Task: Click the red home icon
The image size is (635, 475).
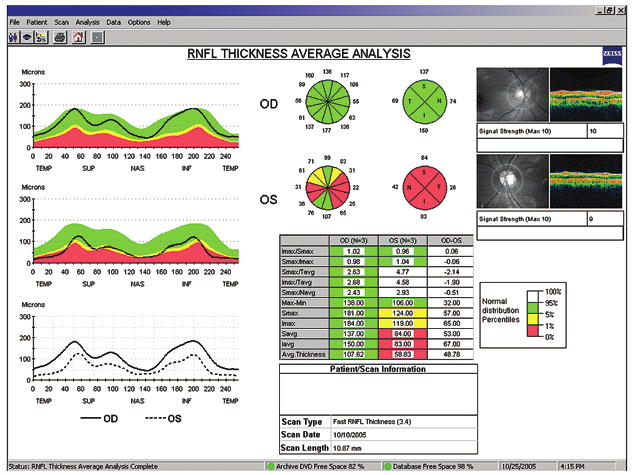Action: (77, 37)
